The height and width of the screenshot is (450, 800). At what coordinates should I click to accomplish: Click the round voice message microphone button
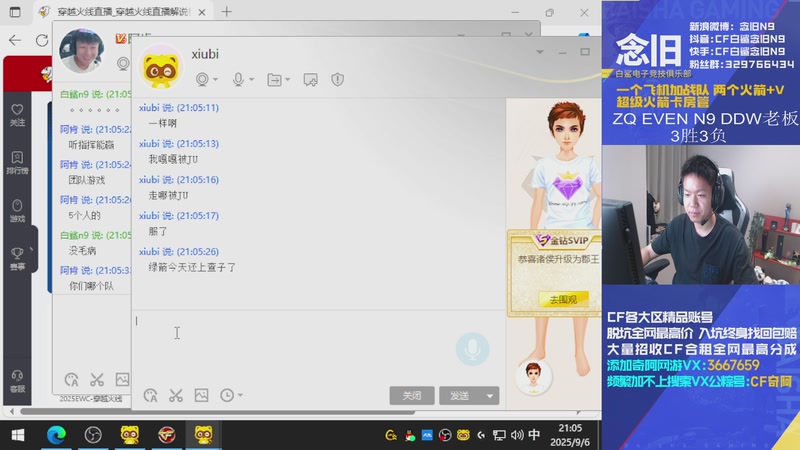click(472, 349)
